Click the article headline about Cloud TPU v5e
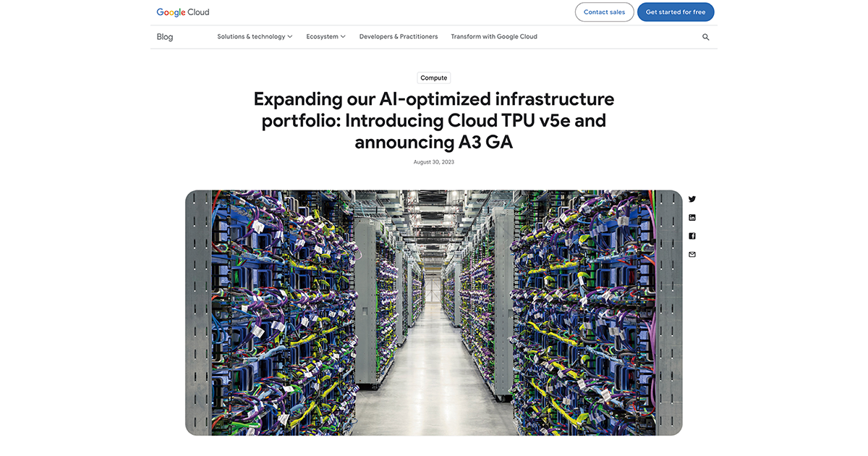 (x=434, y=120)
